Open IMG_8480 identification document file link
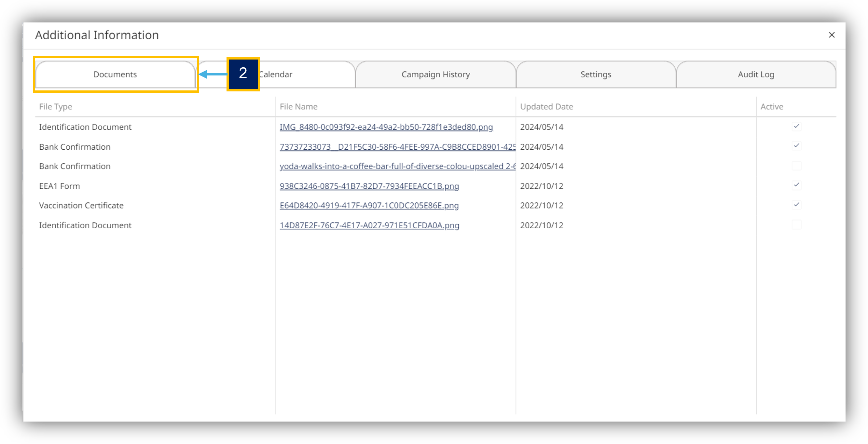868x444 pixels. tap(386, 127)
